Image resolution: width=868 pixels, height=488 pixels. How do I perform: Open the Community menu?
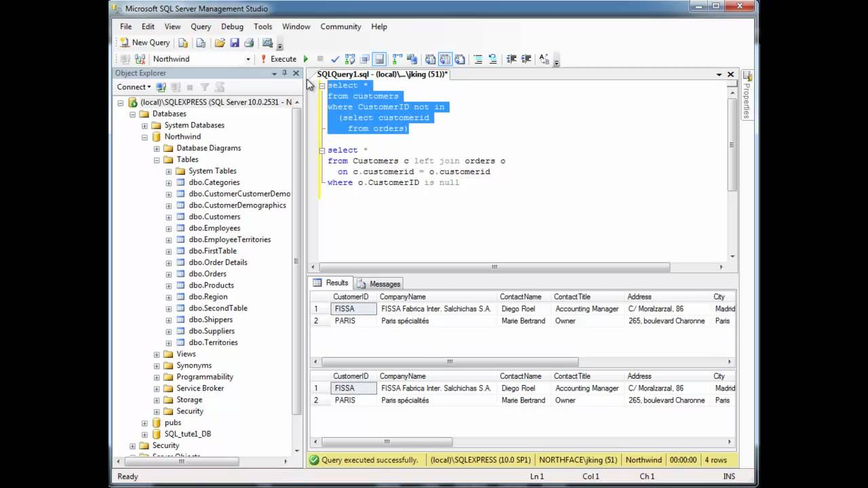coord(340,26)
